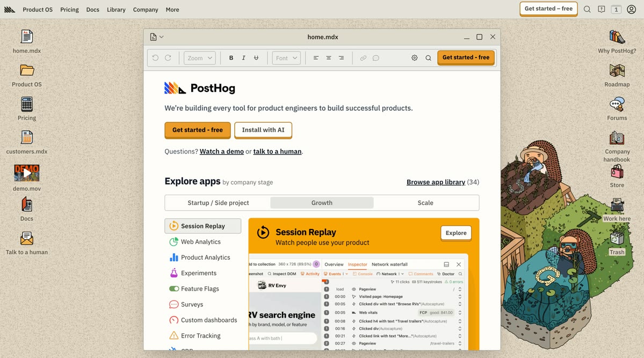The height and width of the screenshot is (358, 644).
Task: Open the Trash desktop icon
Action: pos(617,239)
